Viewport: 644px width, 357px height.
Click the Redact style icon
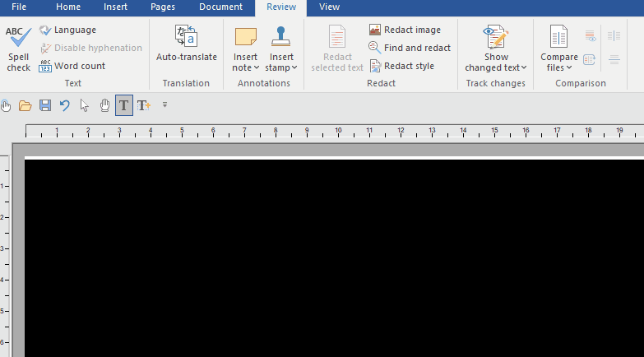[375, 66]
